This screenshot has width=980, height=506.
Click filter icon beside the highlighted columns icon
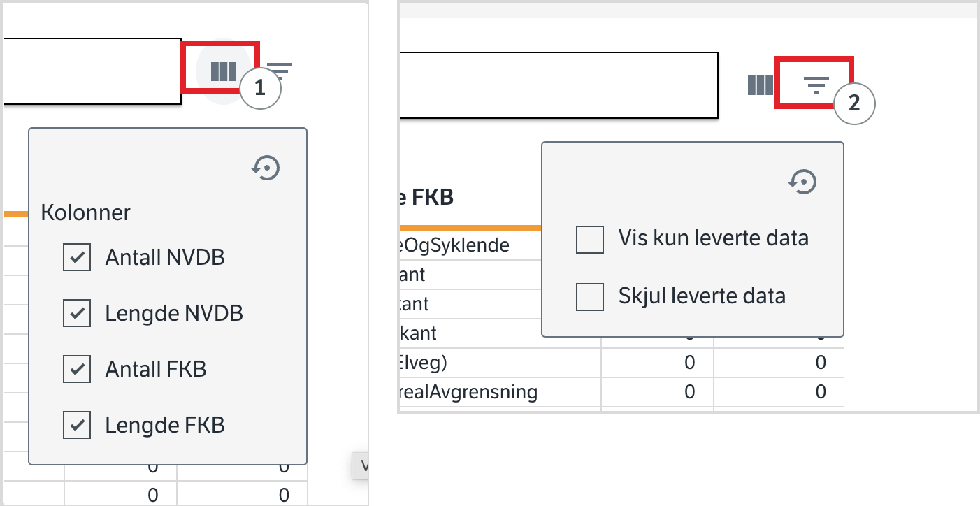[280, 70]
